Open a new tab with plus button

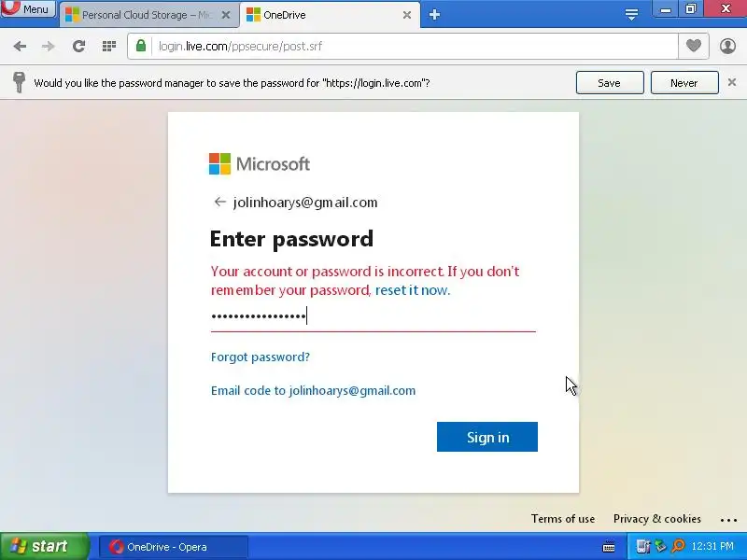[x=434, y=15]
